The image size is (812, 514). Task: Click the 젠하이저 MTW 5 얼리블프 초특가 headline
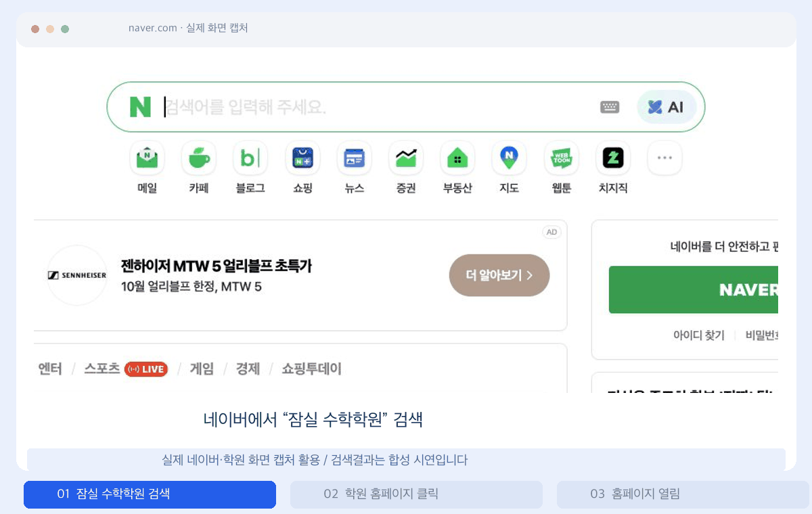[216, 266]
